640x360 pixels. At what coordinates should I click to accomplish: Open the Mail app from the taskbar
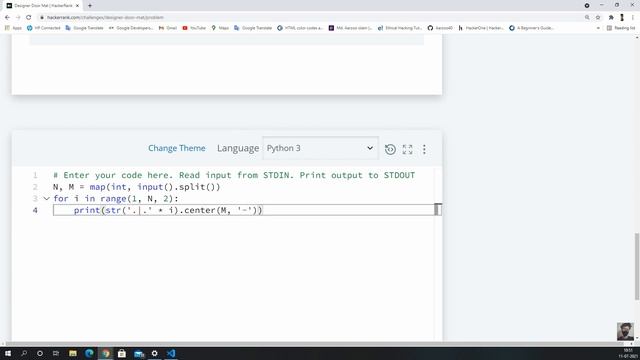pyautogui.click(x=139, y=353)
